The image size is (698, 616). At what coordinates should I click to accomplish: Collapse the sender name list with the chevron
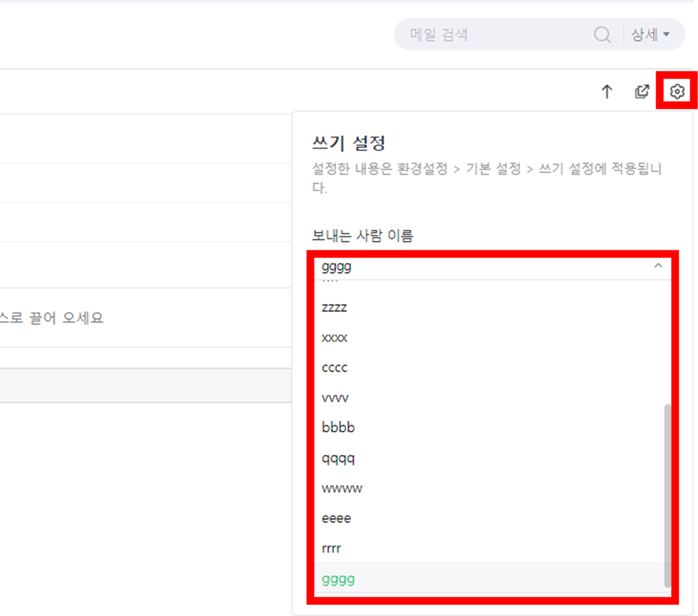(657, 265)
